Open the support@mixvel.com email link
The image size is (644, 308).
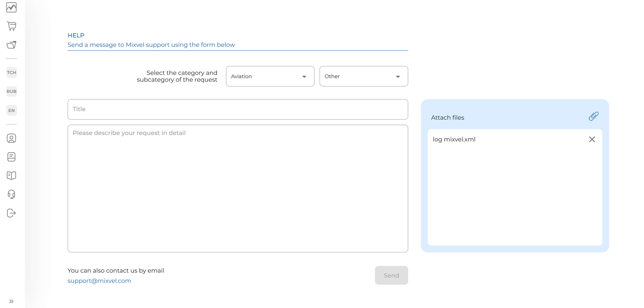(99, 281)
